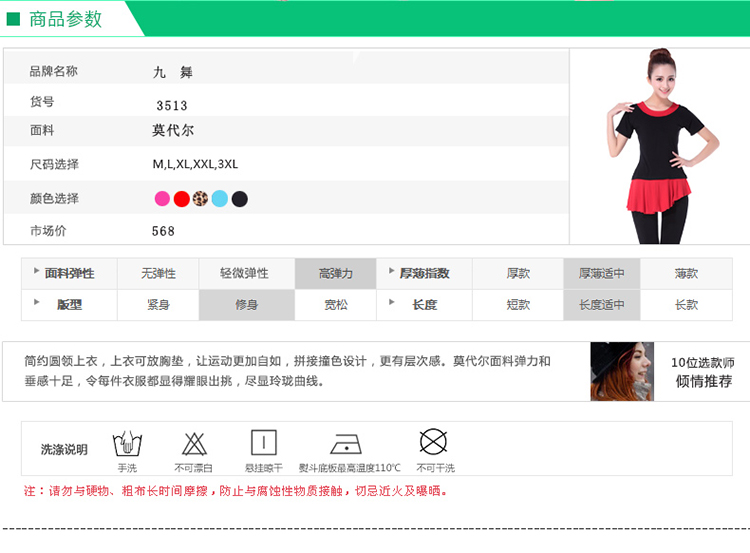Click the do not dry clean (不可干洗) icon
Screen dimensions: 750x553
433,442
